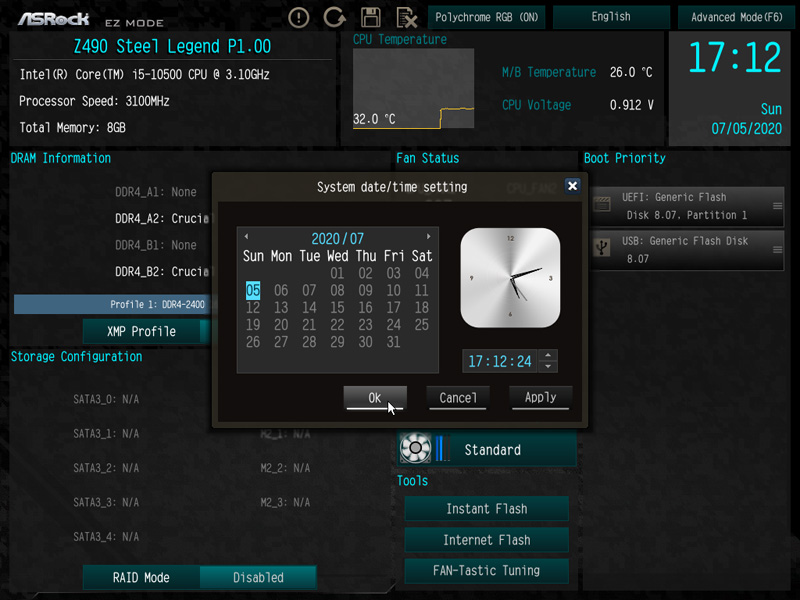800x600 pixels.
Task: Select the Standard fan mode
Action: pyautogui.click(x=487, y=449)
